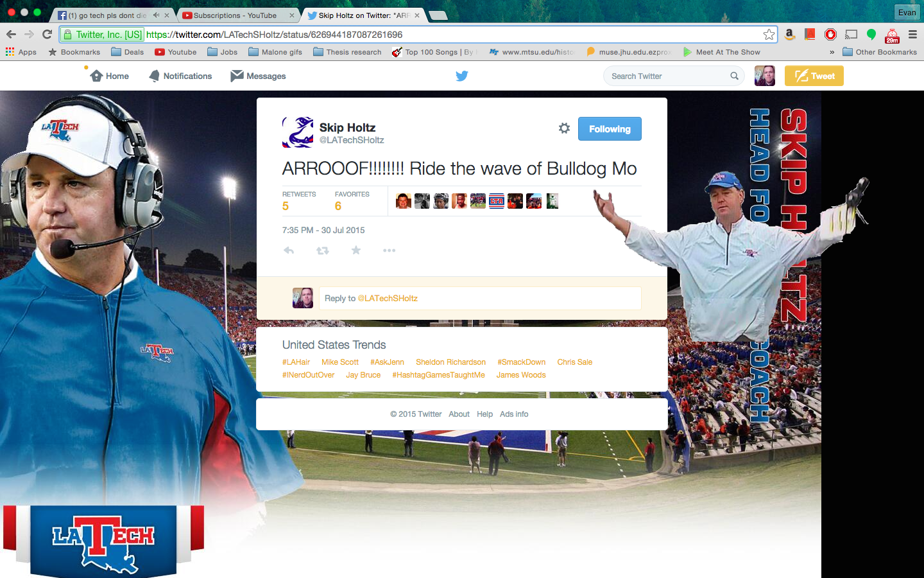Open Messages from the navbar
Viewport: 924px width, 578px height.
(259, 76)
